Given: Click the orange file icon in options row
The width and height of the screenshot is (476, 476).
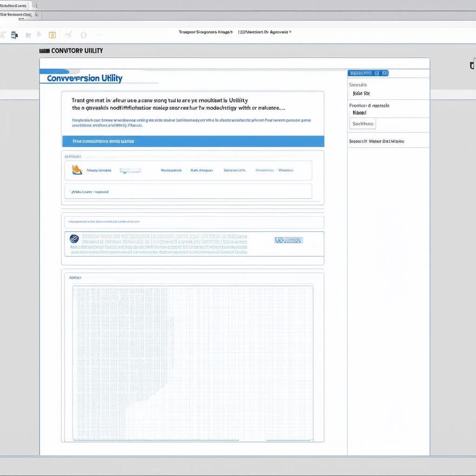Looking at the screenshot, I should 77,170.
